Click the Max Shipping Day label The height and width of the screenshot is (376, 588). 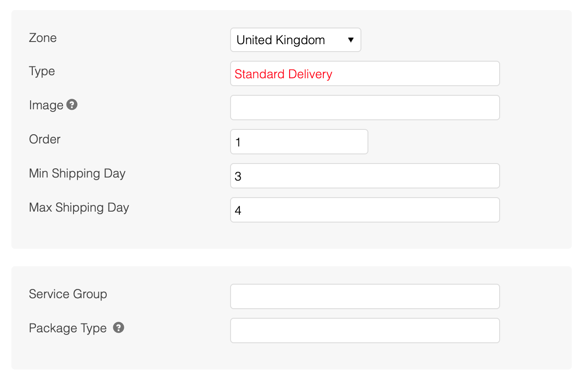coord(79,208)
